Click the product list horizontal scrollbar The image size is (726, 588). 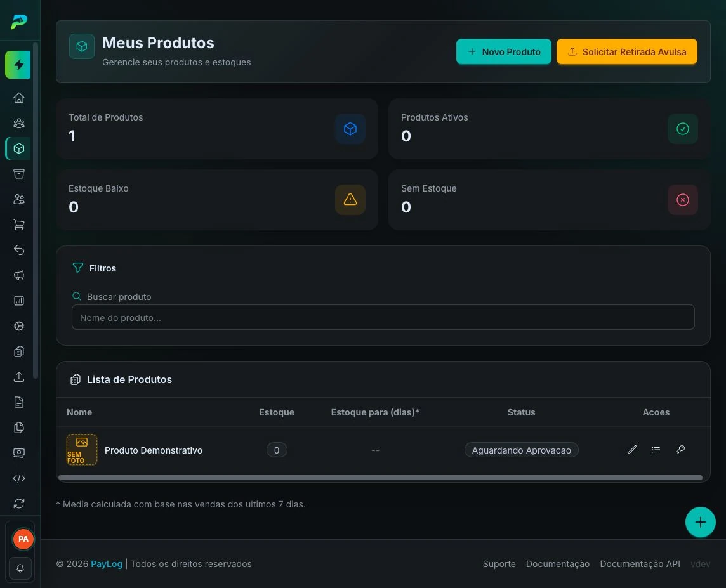tap(380, 478)
